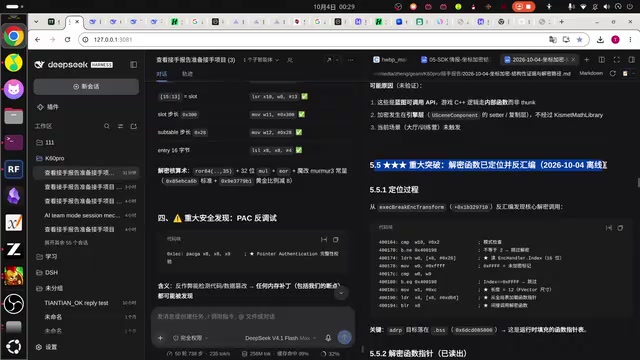Open the hwbp file tab

pos(390,60)
